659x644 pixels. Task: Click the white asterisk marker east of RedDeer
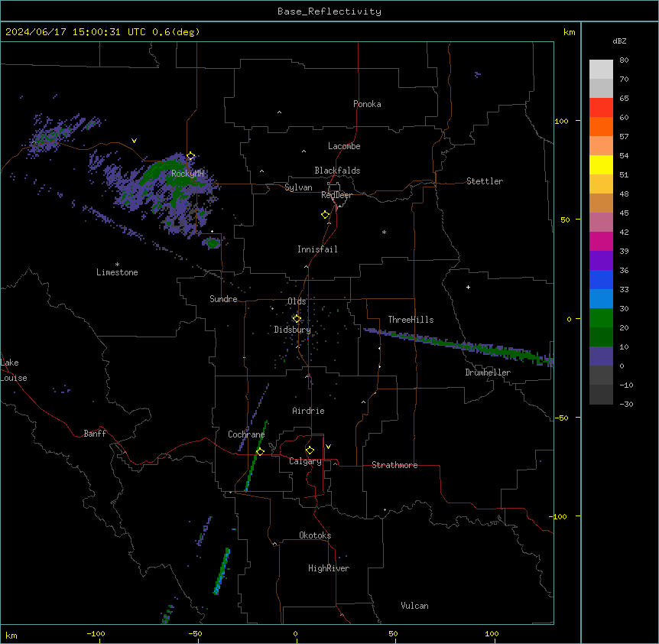(x=384, y=232)
